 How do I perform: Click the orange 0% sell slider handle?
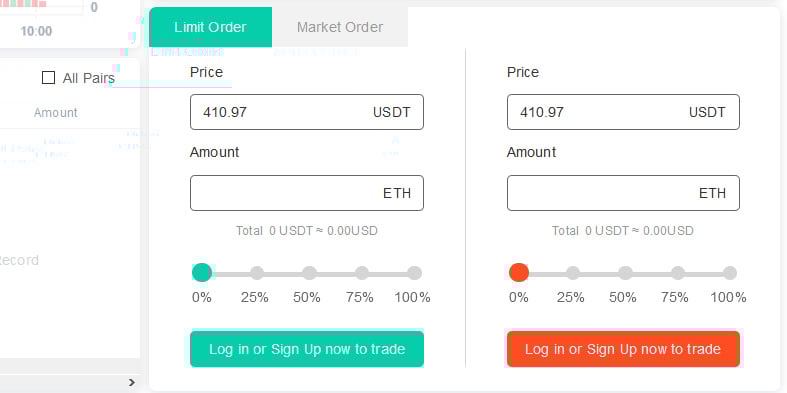pos(518,273)
